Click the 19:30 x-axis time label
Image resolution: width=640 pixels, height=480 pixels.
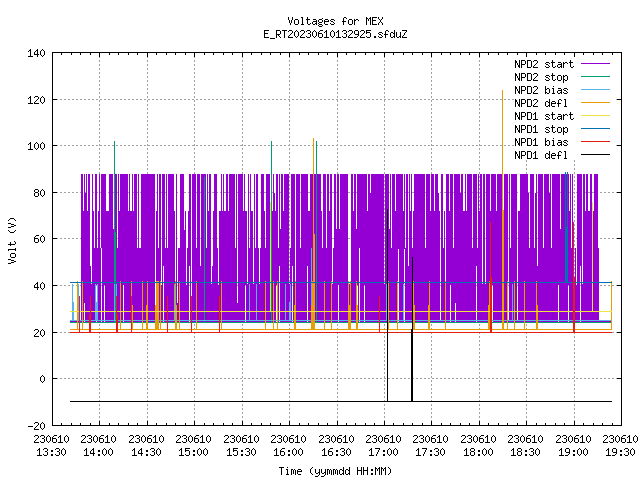click(620, 452)
